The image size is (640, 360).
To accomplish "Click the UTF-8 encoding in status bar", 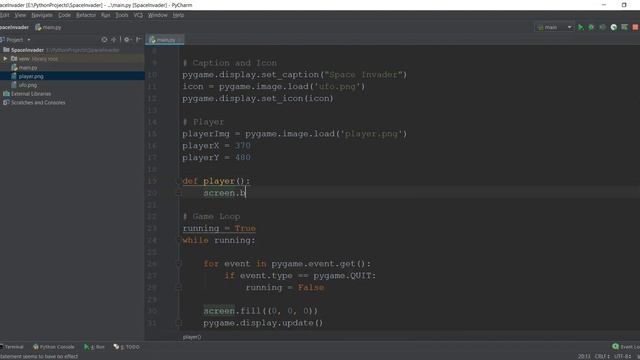I will (623, 356).
